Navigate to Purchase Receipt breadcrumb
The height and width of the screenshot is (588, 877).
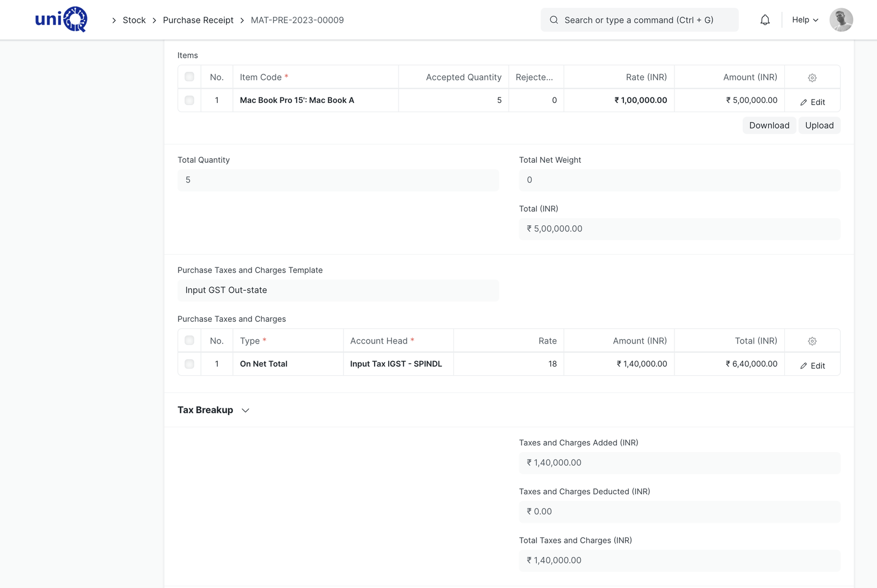(198, 20)
